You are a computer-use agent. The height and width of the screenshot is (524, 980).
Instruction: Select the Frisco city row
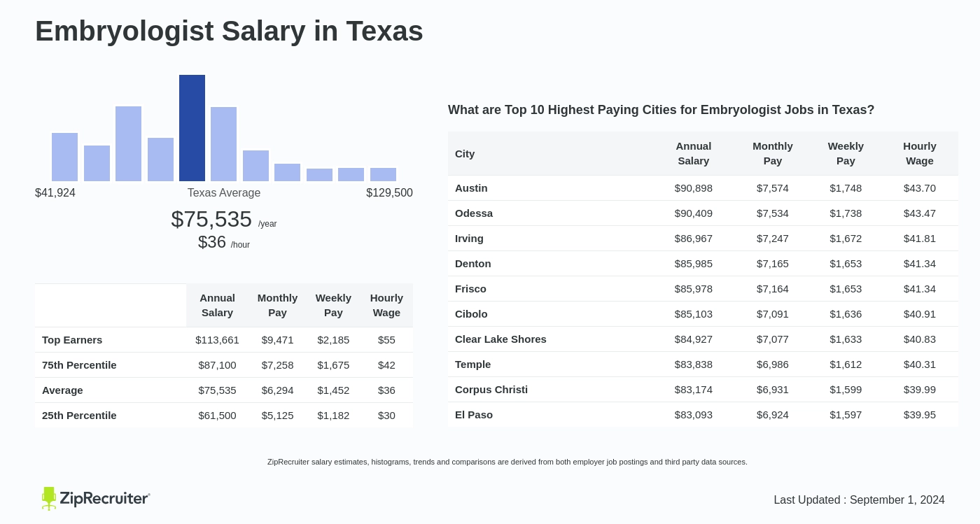click(703, 289)
